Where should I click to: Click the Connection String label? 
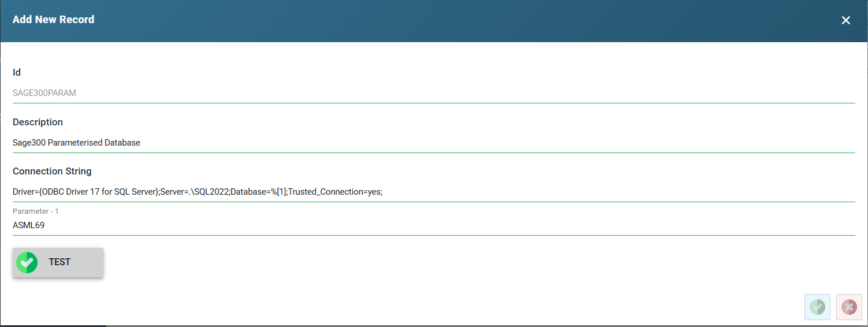click(52, 171)
